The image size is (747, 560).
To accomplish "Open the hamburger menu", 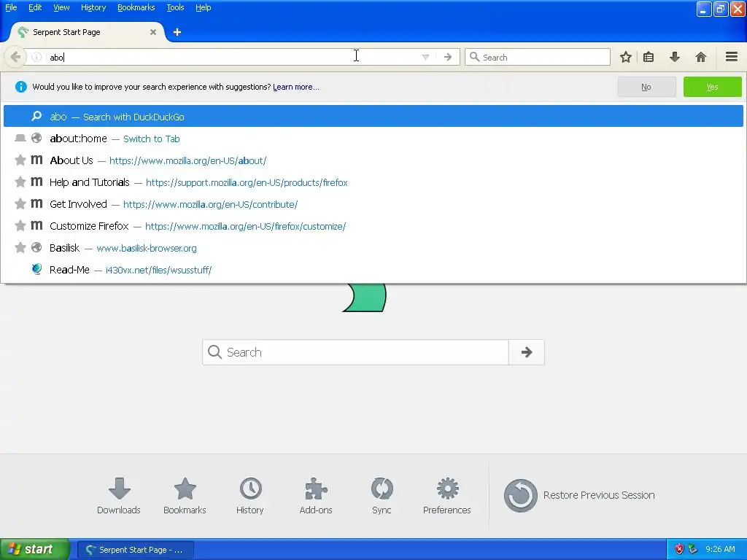I will click(x=732, y=57).
